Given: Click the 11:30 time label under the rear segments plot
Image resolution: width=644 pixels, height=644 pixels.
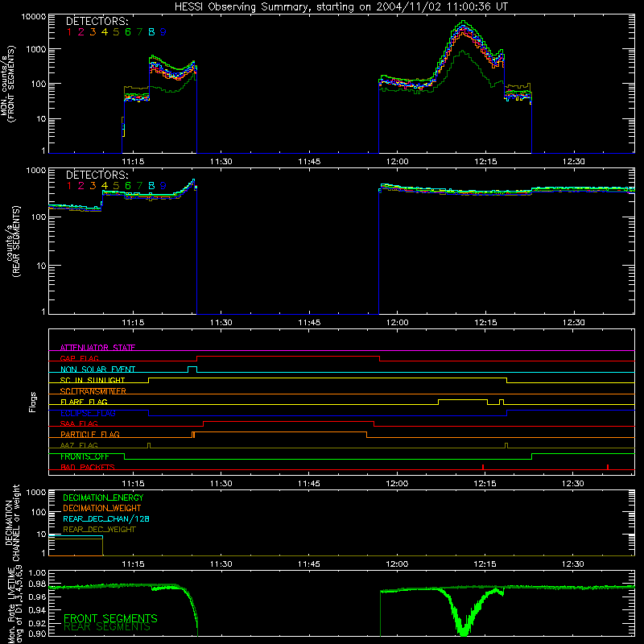Looking at the screenshot, I should (221, 323).
